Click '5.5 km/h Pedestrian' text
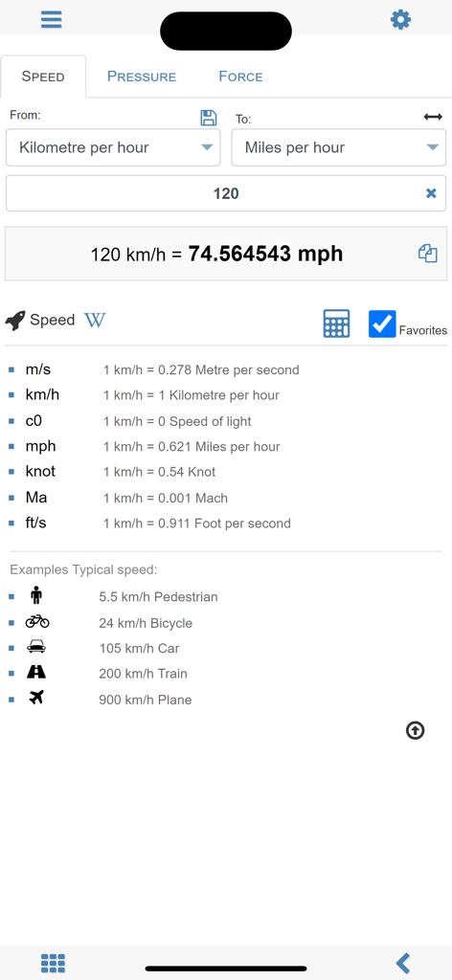The image size is (452, 980). 158,597
